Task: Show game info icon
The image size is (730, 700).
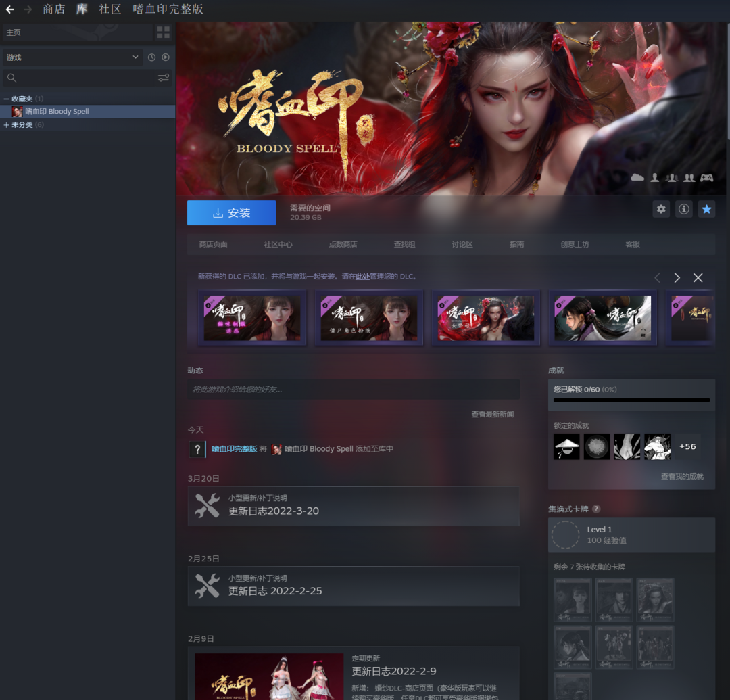Action: (x=684, y=209)
